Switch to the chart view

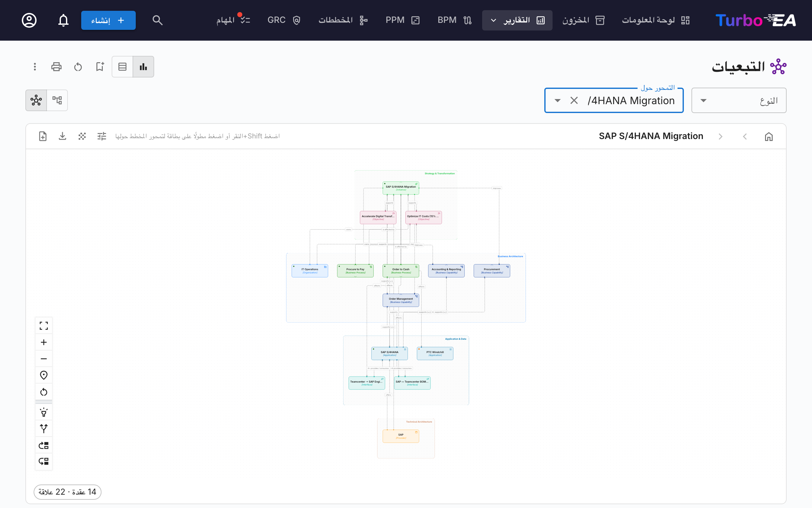pyautogui.click(x=143, y=67)
